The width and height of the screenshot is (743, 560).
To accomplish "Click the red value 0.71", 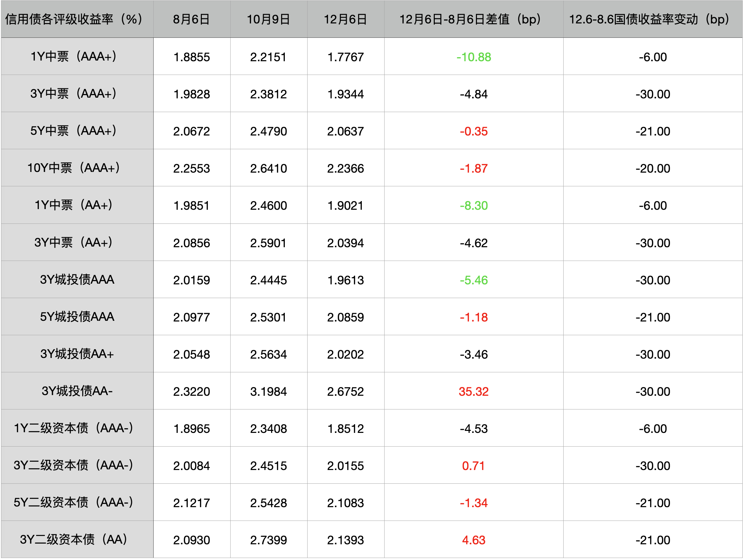I will [474, 466].
